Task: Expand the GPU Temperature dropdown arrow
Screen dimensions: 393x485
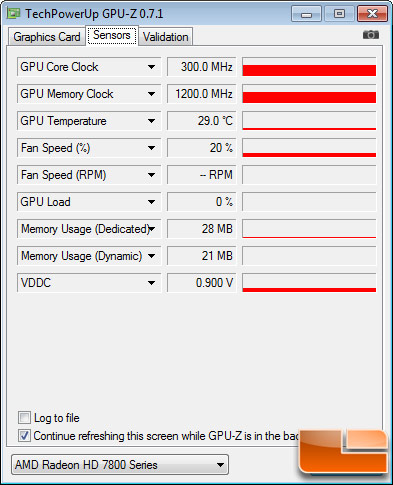Action: (151, 121)
